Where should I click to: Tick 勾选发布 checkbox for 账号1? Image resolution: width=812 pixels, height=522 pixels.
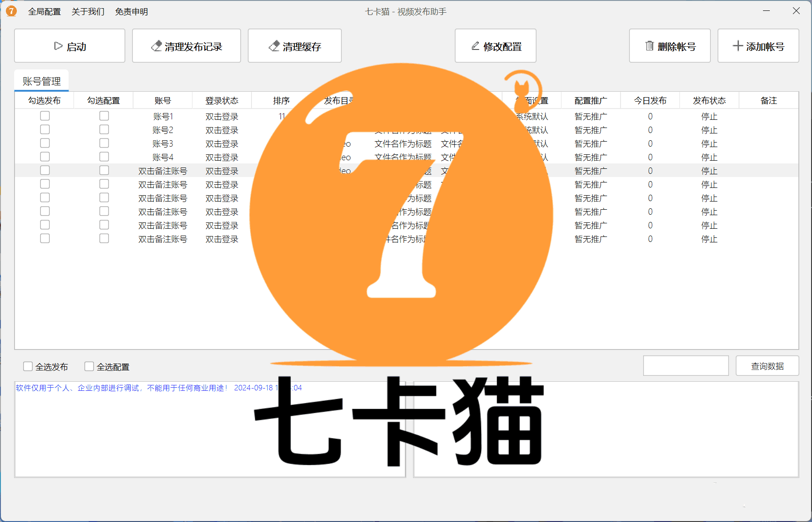[45, 116]
